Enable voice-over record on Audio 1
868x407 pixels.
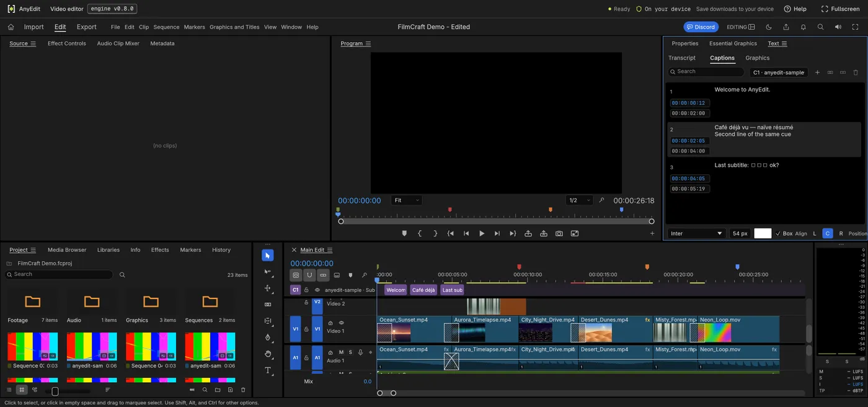tap(360, 352)
